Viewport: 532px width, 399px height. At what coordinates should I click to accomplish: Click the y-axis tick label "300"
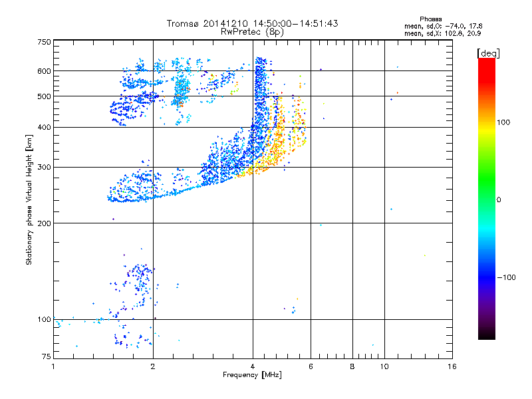(x=44, y=168)
